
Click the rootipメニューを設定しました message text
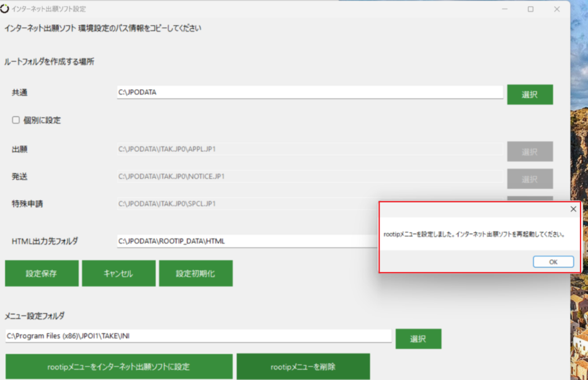[474, 235]
